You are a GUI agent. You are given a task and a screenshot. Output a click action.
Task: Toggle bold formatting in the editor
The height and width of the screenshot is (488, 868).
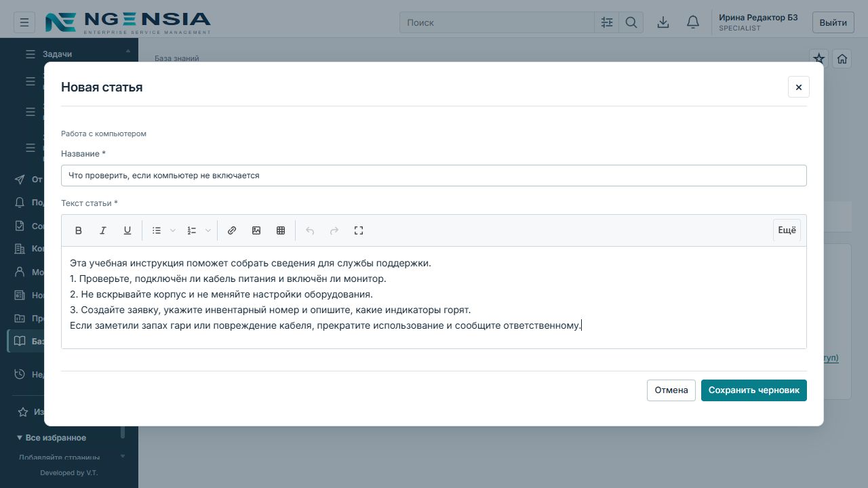(x=79, y=230)
